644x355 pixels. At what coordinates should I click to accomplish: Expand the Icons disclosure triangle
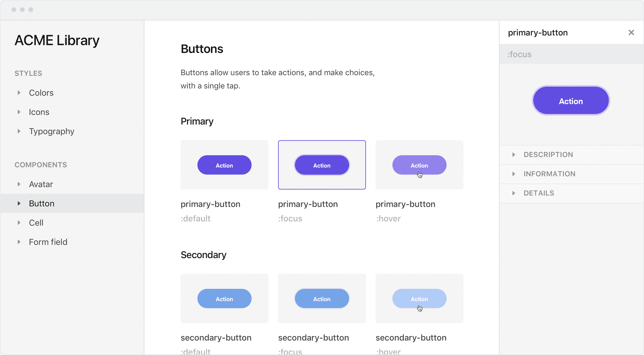(x=19, y=112)
